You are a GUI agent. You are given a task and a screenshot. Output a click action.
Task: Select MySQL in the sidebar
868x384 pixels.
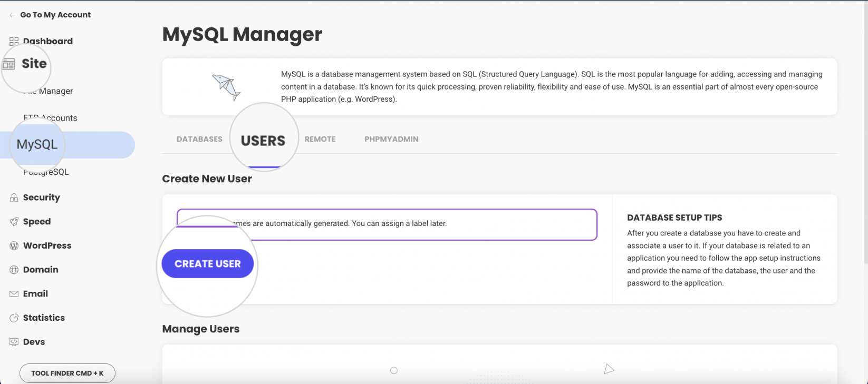point(67,145)
